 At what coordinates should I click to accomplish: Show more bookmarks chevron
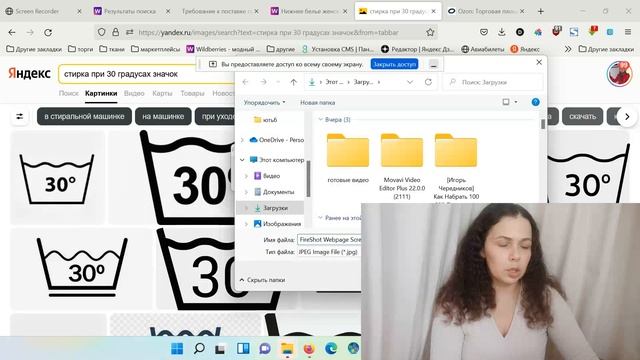coord(568,49)
